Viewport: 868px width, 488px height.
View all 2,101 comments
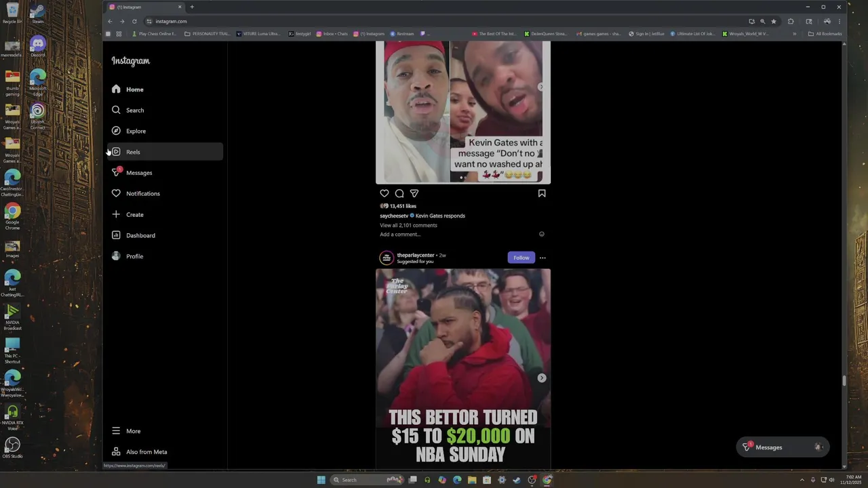(x=408, y=225)
